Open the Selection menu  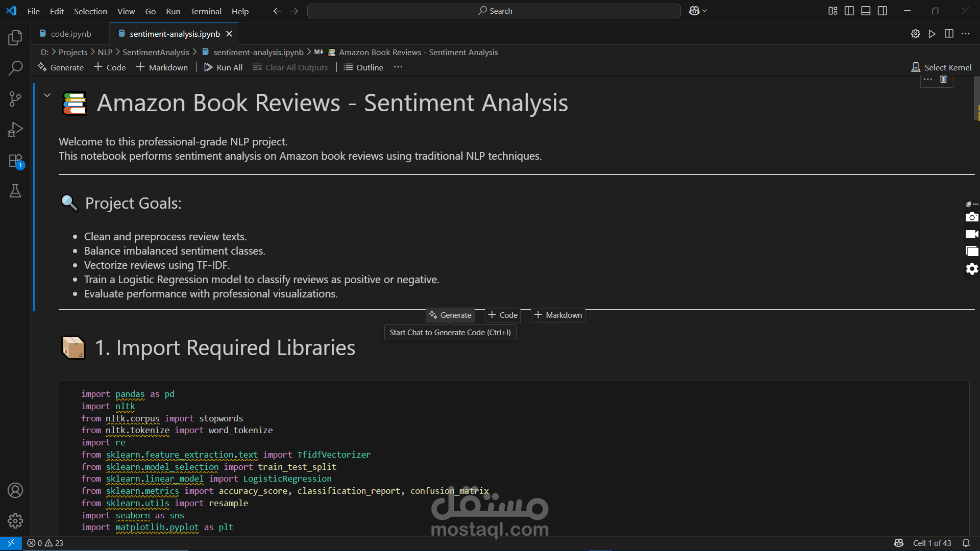[90, 11]
